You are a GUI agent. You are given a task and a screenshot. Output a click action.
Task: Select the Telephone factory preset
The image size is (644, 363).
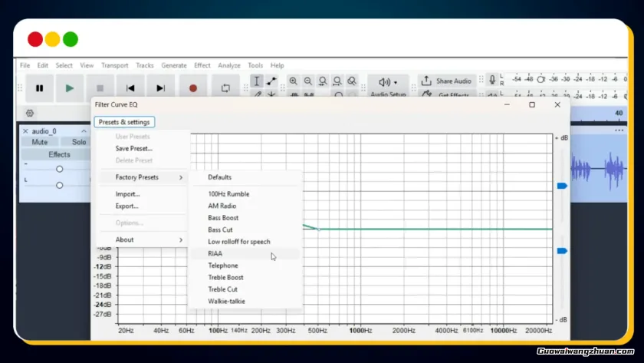223,266
